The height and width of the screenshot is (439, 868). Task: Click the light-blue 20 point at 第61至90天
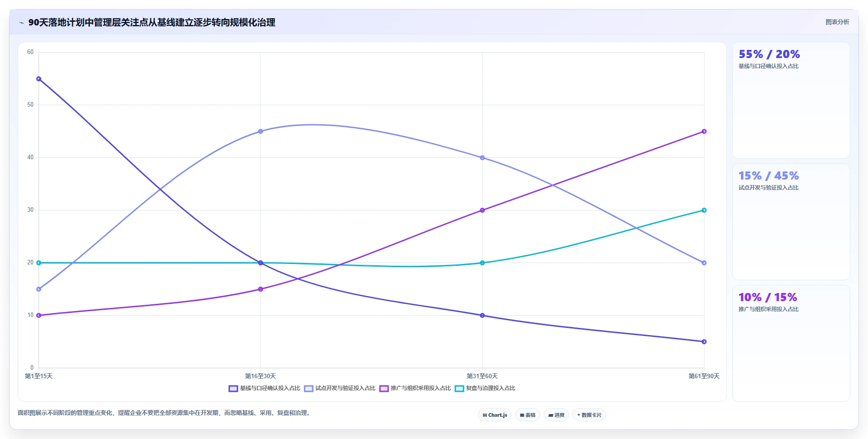[704, 263]
